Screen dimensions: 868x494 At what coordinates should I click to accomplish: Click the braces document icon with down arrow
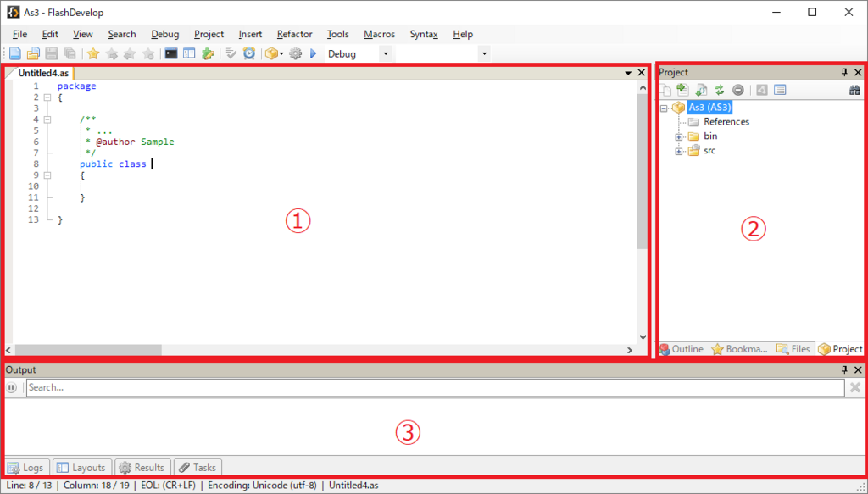(x=701, y=90)
